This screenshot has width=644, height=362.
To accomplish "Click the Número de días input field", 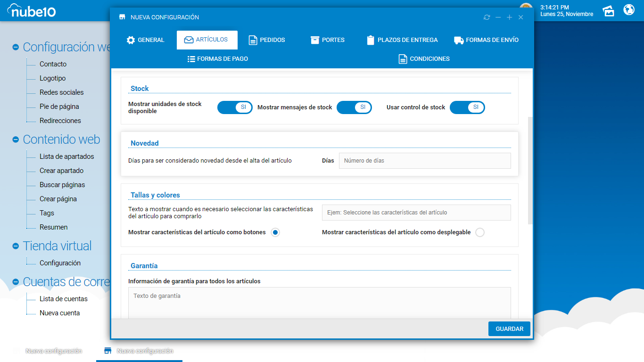I will [x=424, y=161].
